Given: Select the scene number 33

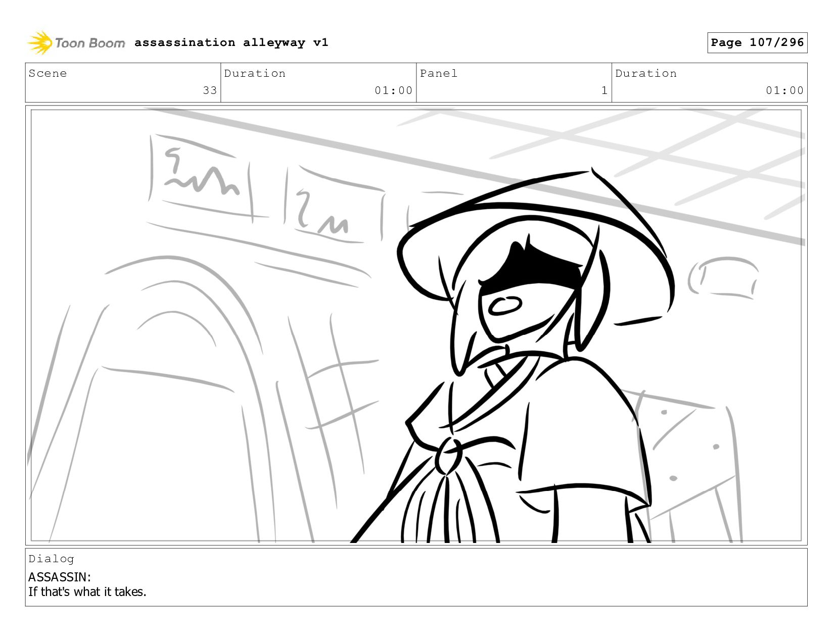Looking at the screenshot, I should [x=210, y=90].
